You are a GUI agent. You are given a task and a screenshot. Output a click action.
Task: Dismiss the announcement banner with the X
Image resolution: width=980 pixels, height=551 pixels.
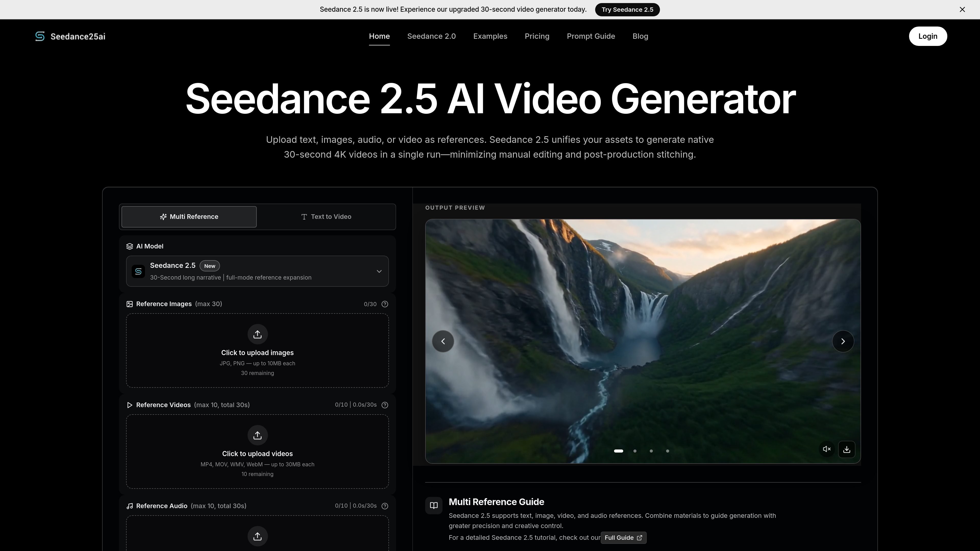(962, 9)
